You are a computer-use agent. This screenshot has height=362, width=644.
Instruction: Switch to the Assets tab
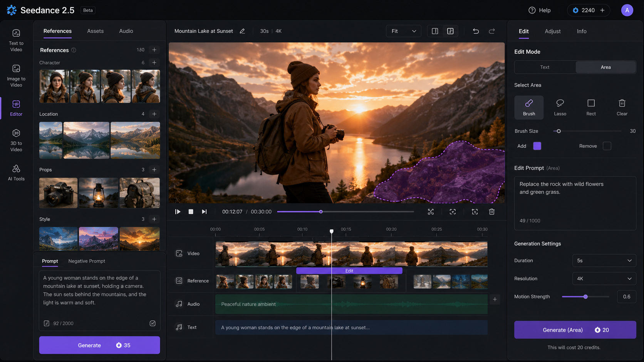point(95,31)
